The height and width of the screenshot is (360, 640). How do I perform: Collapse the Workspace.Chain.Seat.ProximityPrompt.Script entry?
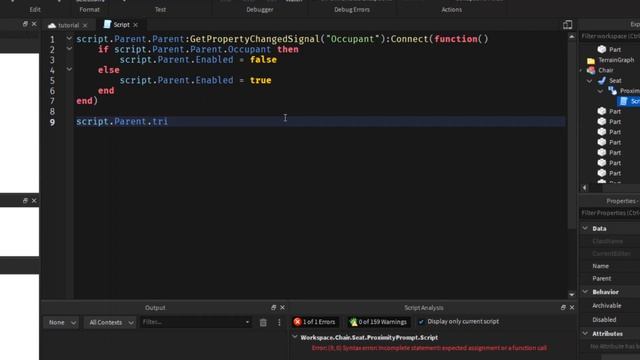tap(295, 337)
